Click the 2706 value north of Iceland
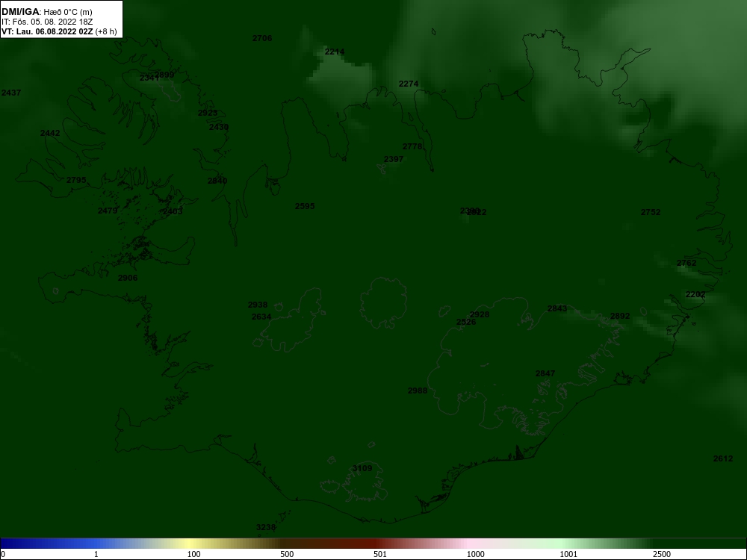747x560 pixels. coord(262,38)
